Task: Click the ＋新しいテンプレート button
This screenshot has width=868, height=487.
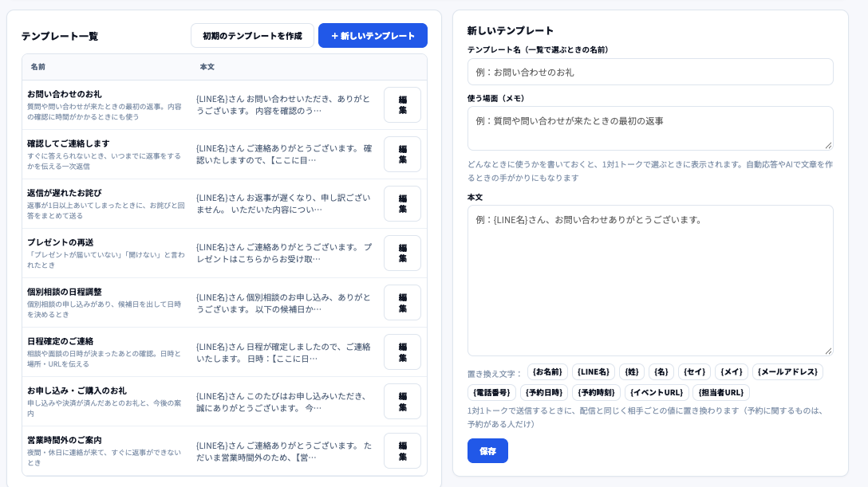Action: tap(373, 35)
